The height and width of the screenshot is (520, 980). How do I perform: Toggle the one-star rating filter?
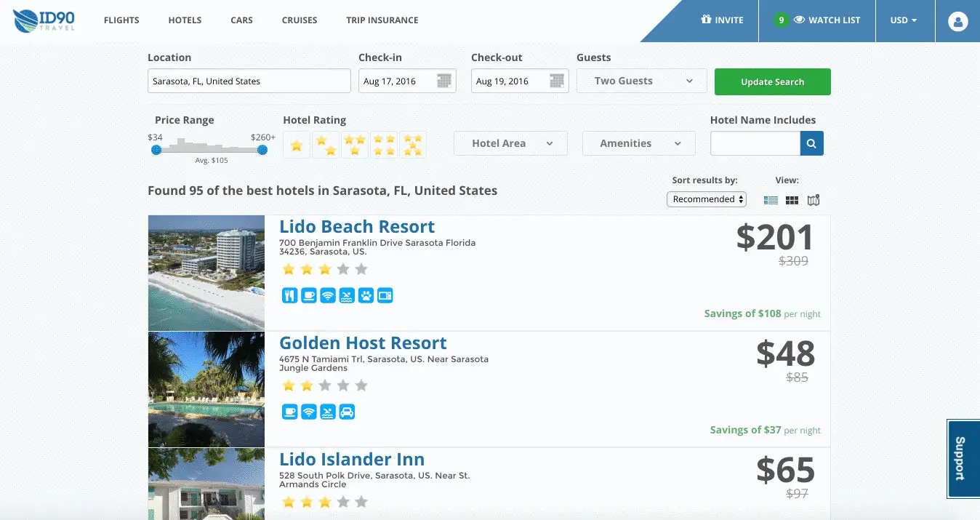[x=297, y=145]
